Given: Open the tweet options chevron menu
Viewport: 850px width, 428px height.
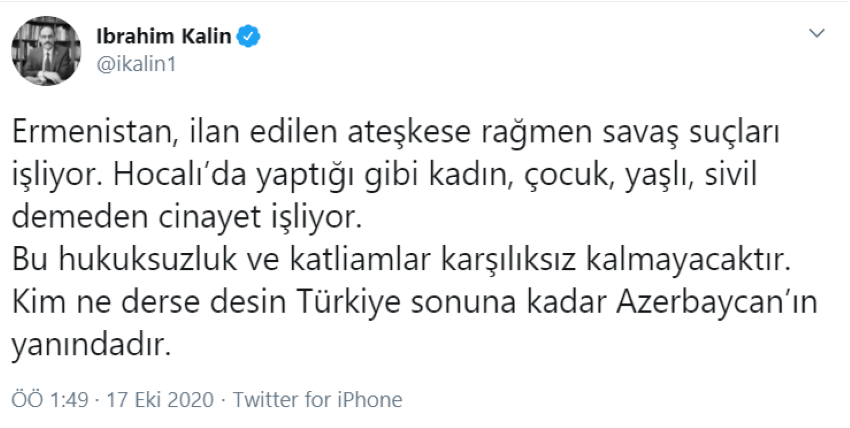Looking at the screenshot, I should (x=817, y=35).
